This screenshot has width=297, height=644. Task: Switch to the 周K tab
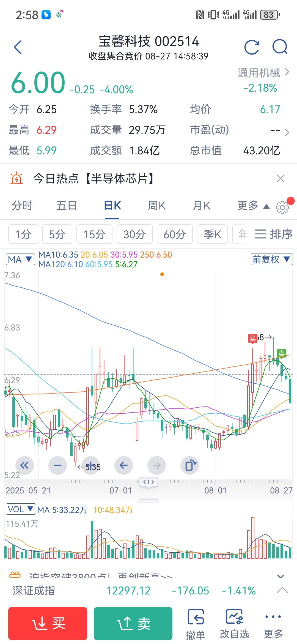click(156, 206)
